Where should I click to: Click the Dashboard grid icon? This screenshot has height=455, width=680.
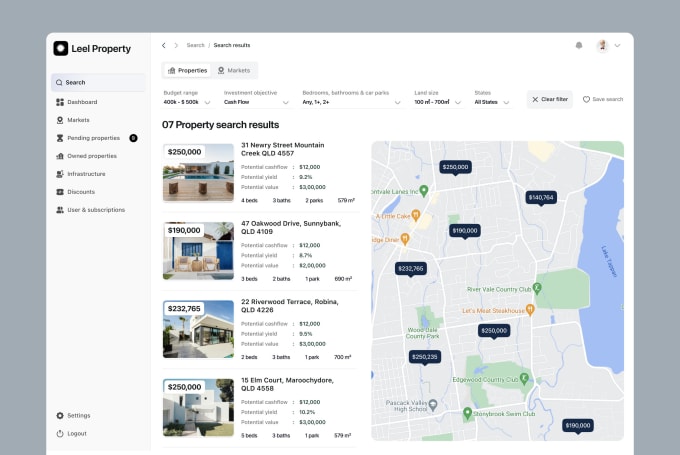click(60, 102)
